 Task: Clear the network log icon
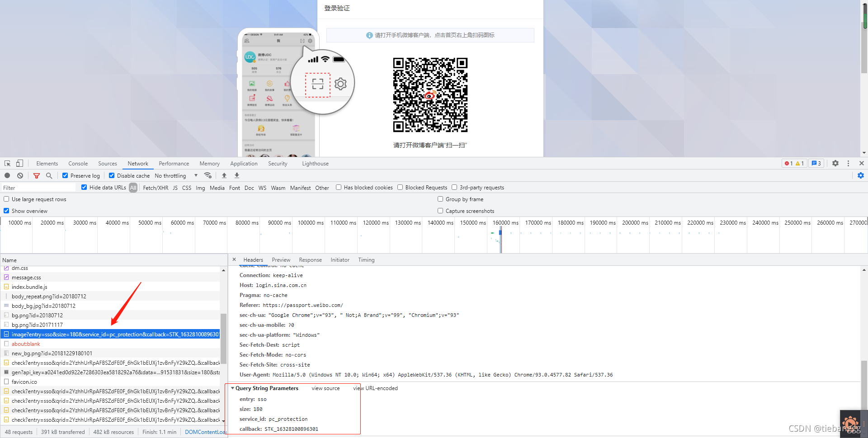coord(20,175)
